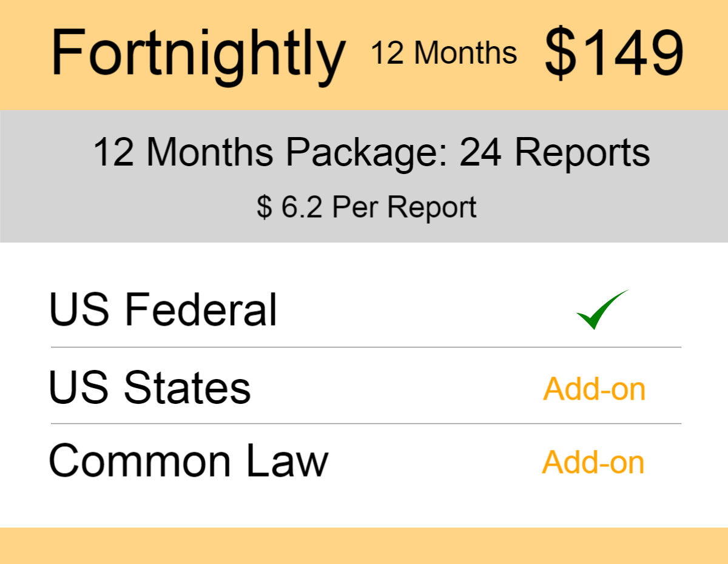Click the white blank area below Common Law
The image size is (728, 564).
point(364,506)
